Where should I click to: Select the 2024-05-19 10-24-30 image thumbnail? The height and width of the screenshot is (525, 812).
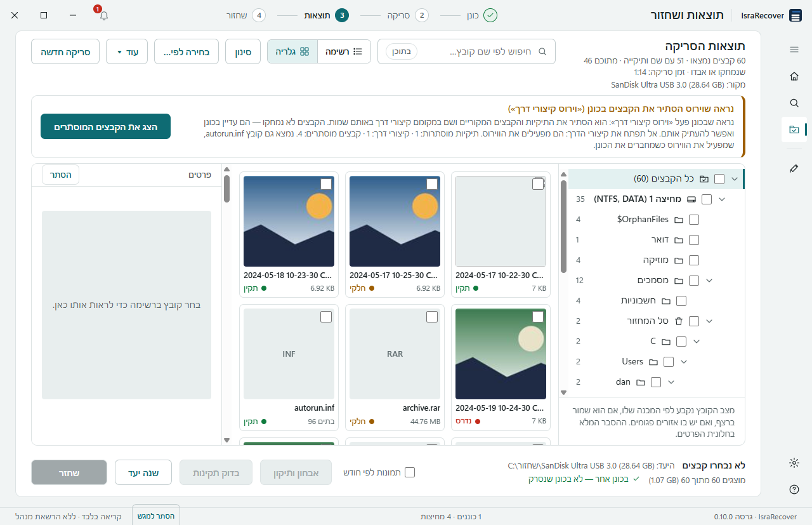point(501,354)
